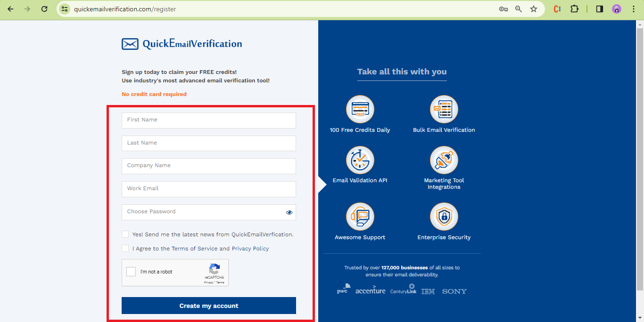The image size is (644, 322).
Task: Tick the I'm not a robot checkbox
Action: (x=131, y=272)
